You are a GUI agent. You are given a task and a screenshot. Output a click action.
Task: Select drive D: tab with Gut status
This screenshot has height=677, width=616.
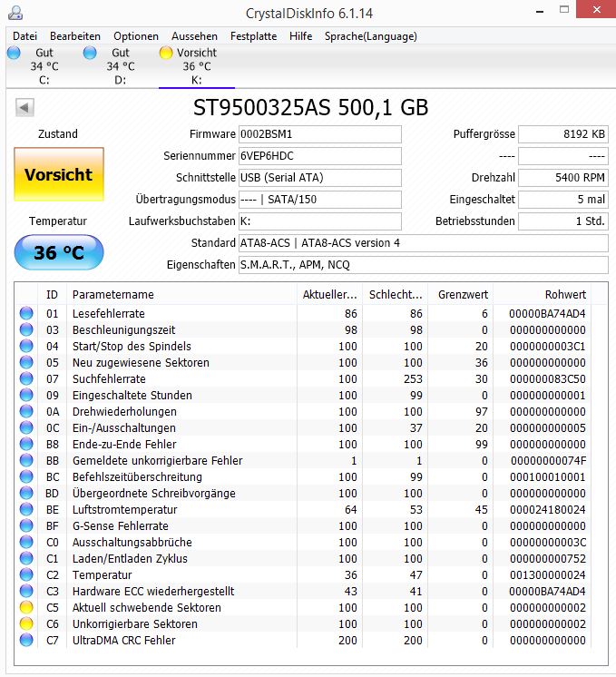(121, 66)
